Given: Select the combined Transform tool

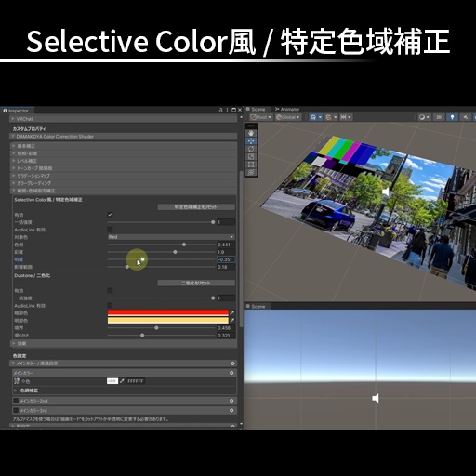Looking at the screenshot, I should click(251, 172).
